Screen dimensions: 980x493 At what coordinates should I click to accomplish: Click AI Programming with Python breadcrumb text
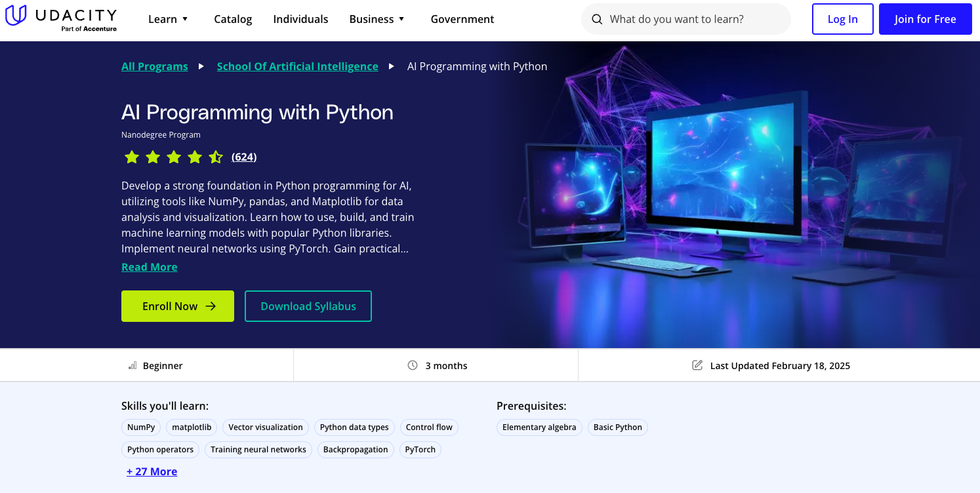[x=477, y=66]
